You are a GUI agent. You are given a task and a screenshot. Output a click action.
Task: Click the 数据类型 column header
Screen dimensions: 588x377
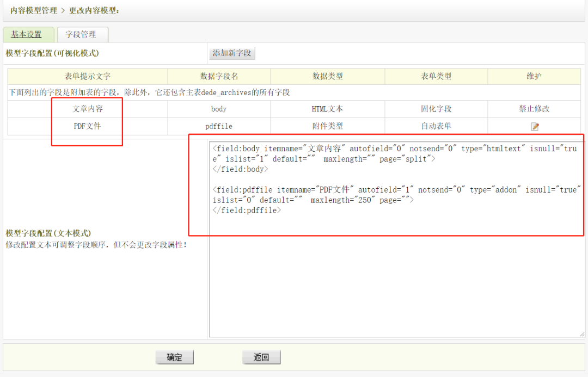click(x=327, y=77)
